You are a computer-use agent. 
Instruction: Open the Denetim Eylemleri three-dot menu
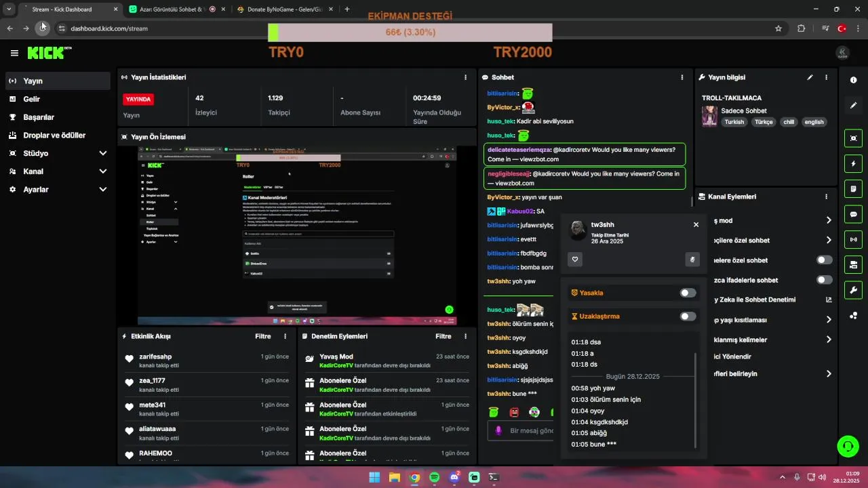[465, 336]
